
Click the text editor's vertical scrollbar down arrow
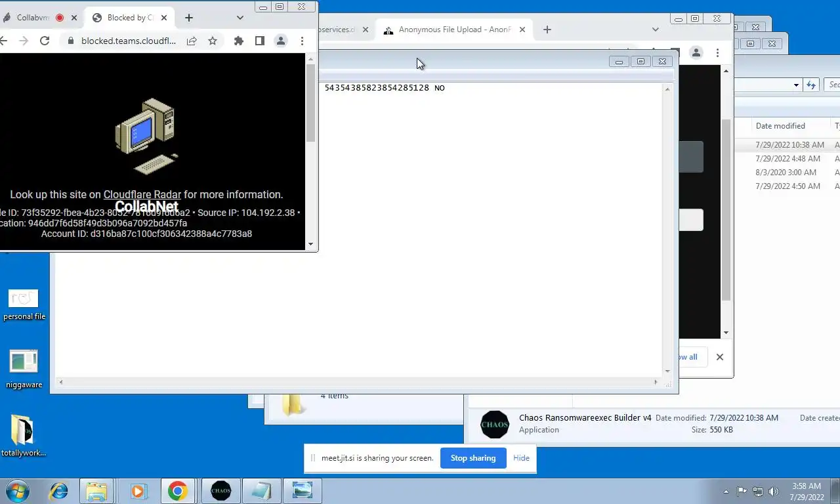[667, 371]
